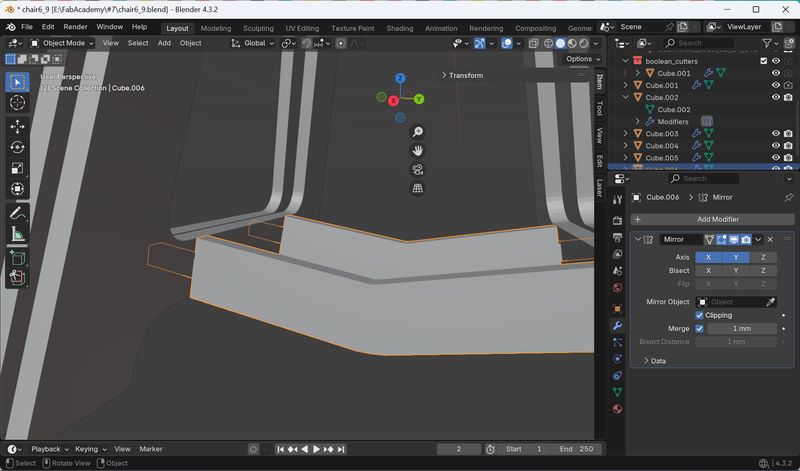Image resolution: width=800 pixels, height=471 pixels.
Task: Activate the 3D Cursor tool
Action: pos(17,103)
